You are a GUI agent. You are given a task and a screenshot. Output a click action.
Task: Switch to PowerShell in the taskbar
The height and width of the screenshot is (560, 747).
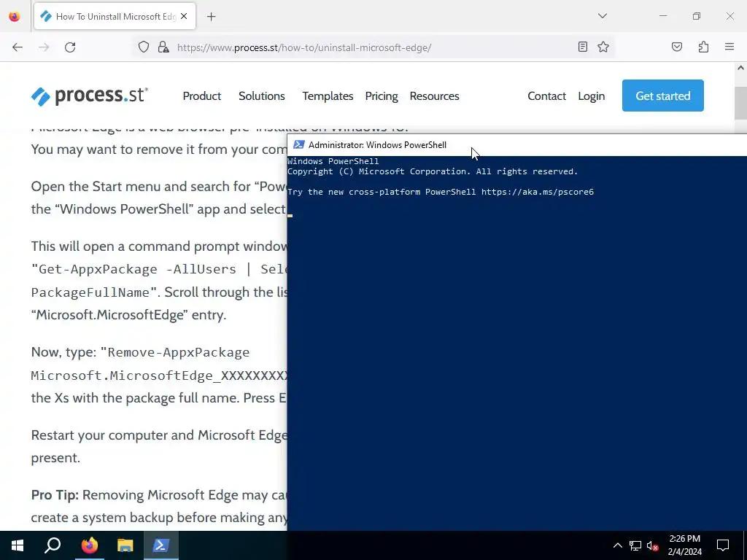click(160, 545)
